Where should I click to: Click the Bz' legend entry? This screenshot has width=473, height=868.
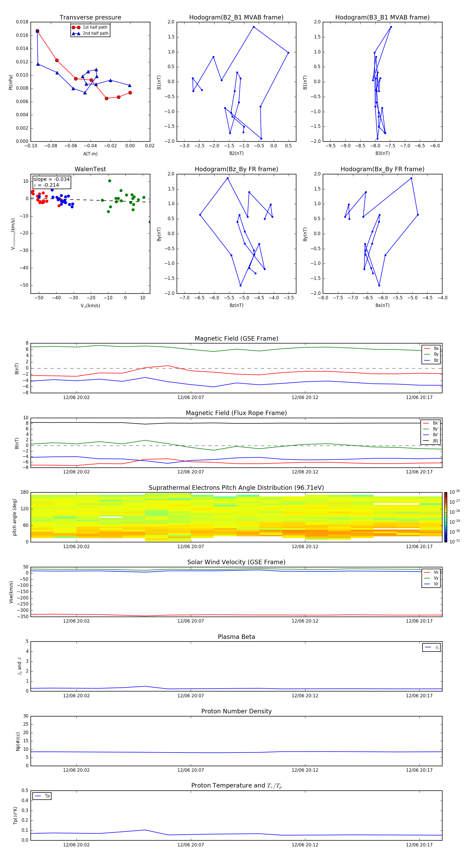tap(431, 435)
